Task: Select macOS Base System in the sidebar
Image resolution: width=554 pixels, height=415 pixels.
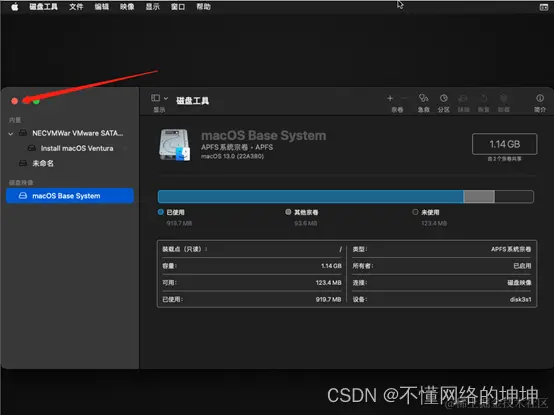Action: 70,196
